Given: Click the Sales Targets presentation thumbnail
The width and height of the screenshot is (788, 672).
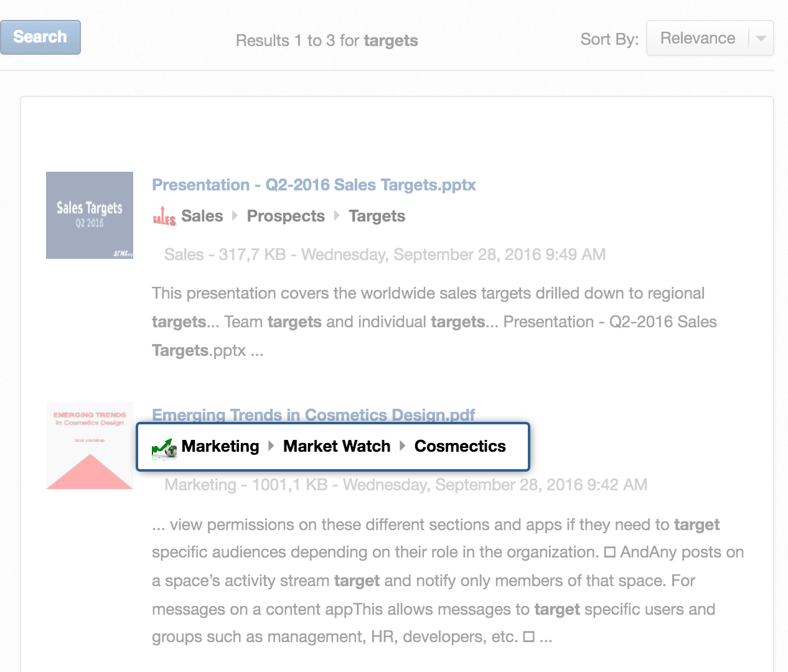Looking at the screenshot, I should pos(90,215).
